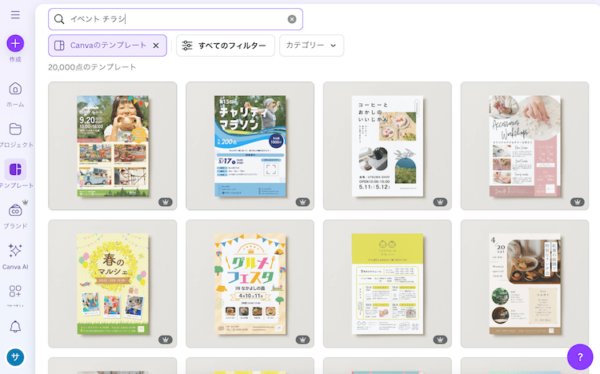Click the crown badge on food festival template
600x374 pixels.
coord(165,202)
